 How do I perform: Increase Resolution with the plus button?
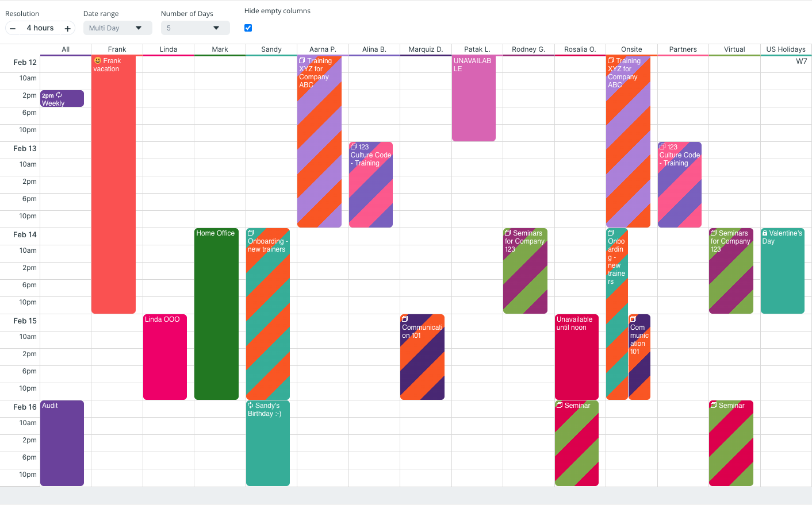point(67,28)
